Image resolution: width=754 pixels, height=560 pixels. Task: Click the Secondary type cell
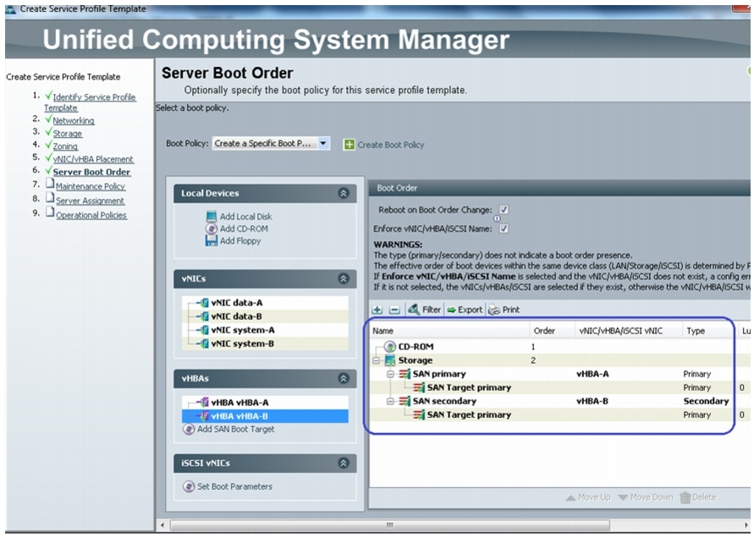pos(706,401)
